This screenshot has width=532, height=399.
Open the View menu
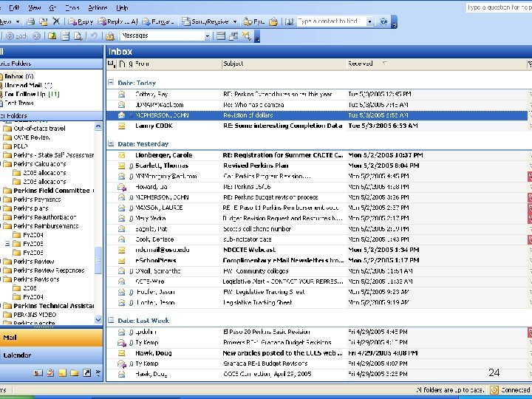pyautogui.click(x=34, y=7)
